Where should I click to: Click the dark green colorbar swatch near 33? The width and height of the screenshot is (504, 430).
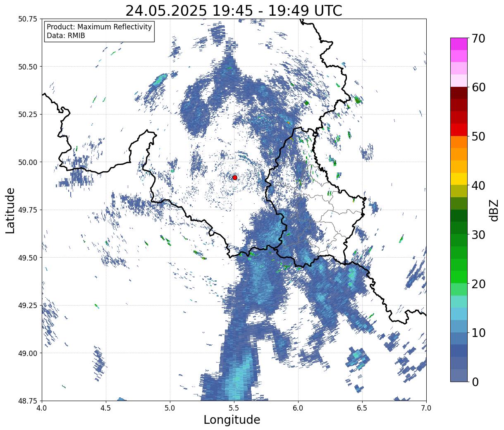pos(459,215)
